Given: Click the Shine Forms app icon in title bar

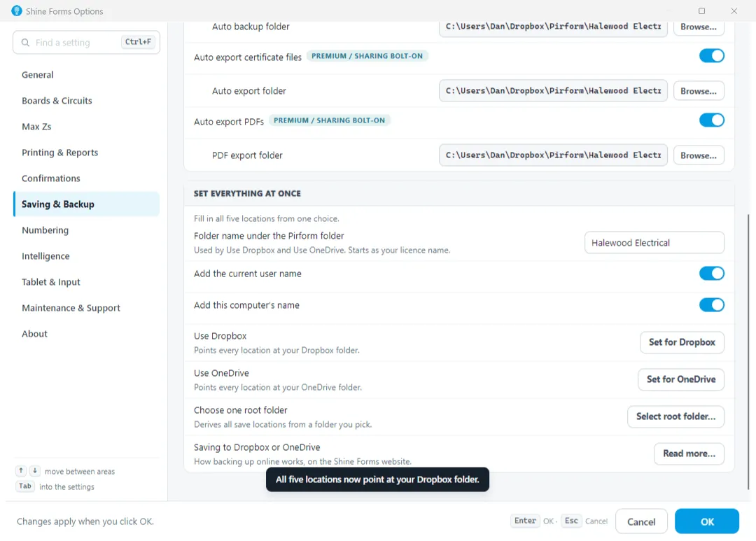Looking at the screenshot, I should pos(16,10).
